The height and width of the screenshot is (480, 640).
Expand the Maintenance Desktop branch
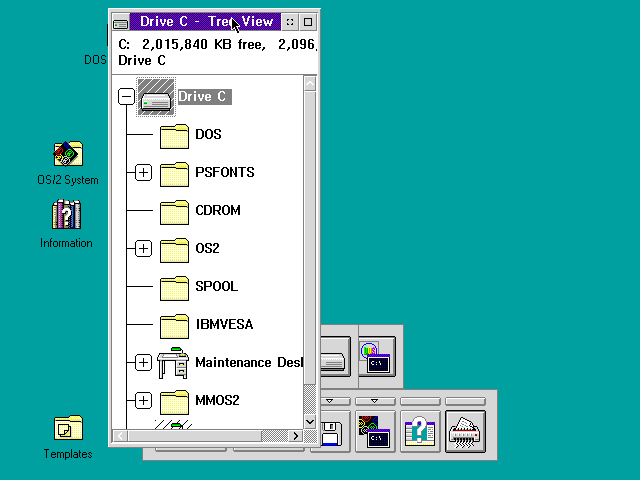(x=143, y=362)
